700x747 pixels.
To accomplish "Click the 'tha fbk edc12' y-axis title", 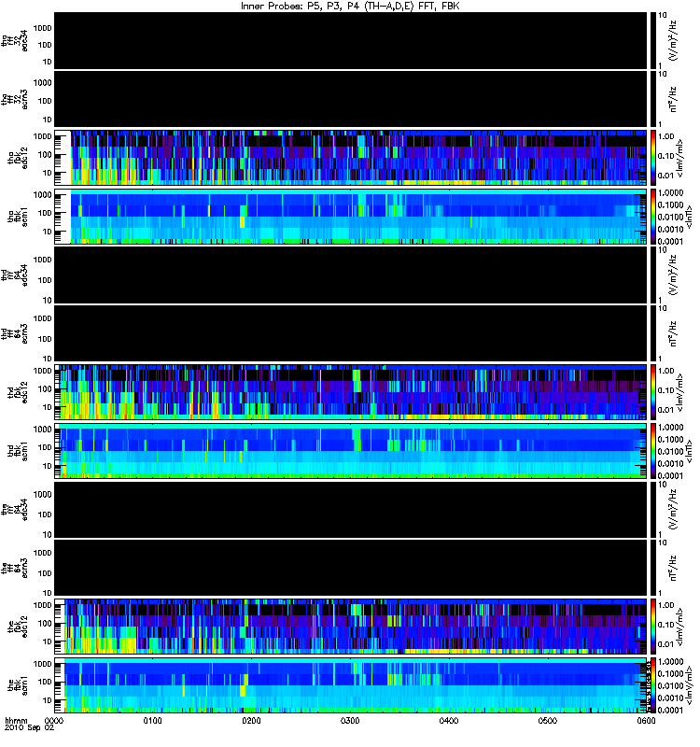I will 18,156.
